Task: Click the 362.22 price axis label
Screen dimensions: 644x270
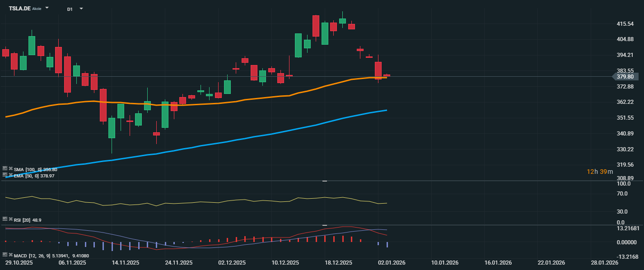Action: [x=625, y=102]
